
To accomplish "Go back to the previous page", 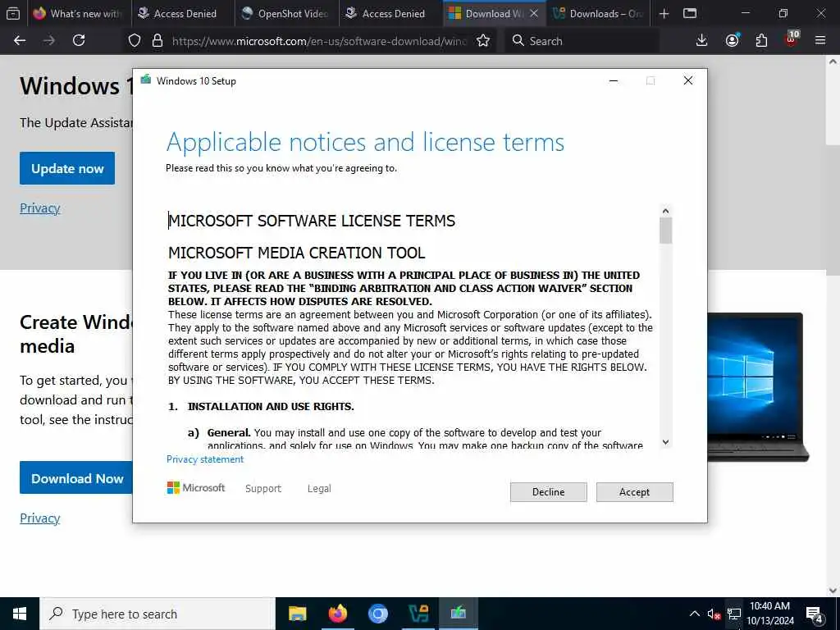I will tap(20, 40).
